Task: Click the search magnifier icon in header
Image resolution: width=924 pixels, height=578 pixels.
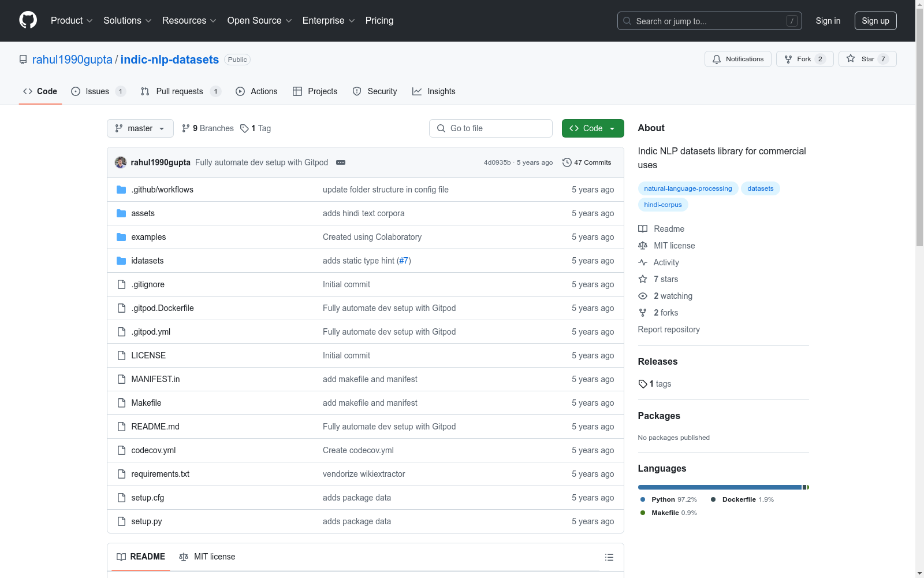Action: 627,21
